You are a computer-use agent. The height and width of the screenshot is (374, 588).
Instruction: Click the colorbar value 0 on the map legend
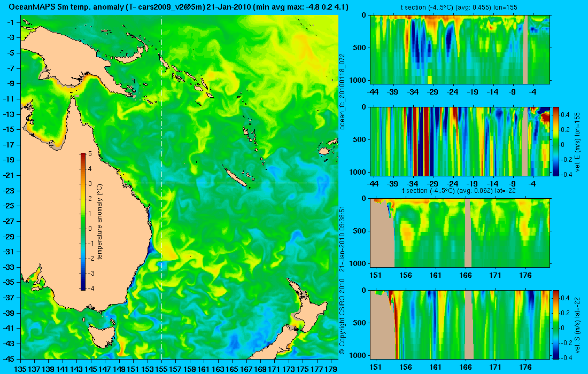[x=90, y=229]
